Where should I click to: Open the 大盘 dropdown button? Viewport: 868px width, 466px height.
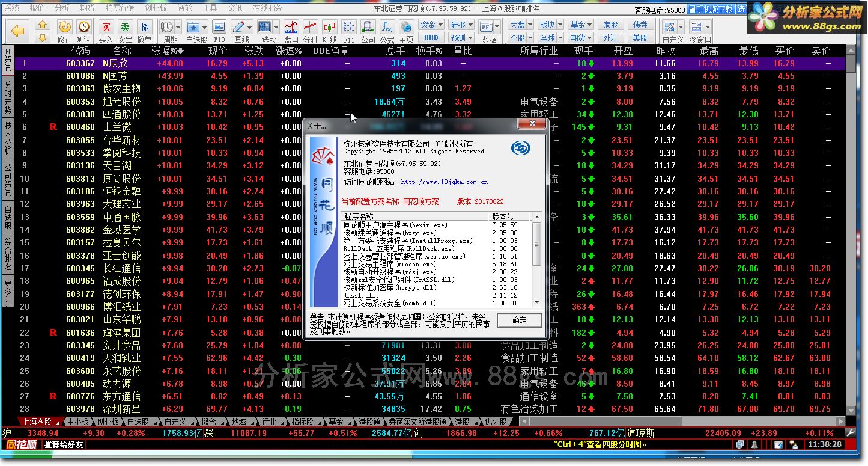tap(520, 25)
